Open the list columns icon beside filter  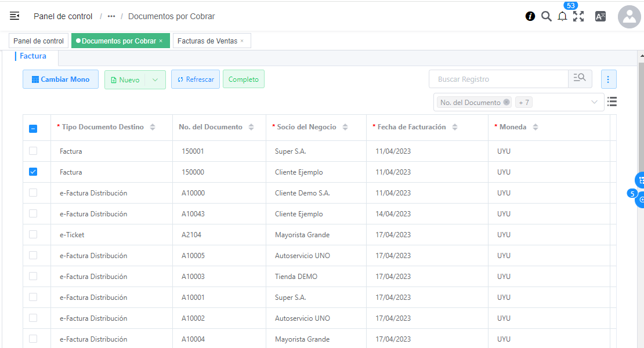612,102
